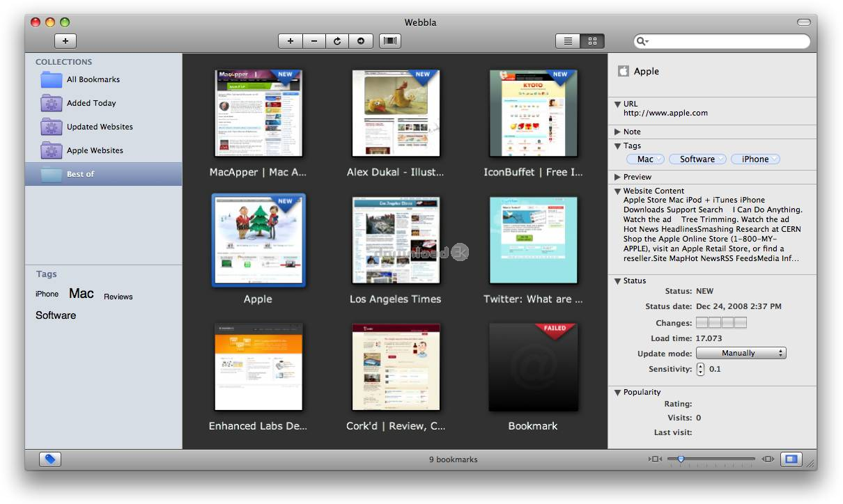The image size is (843, 504).
Task: Collapse the URL section
Action: coord(618,104)
